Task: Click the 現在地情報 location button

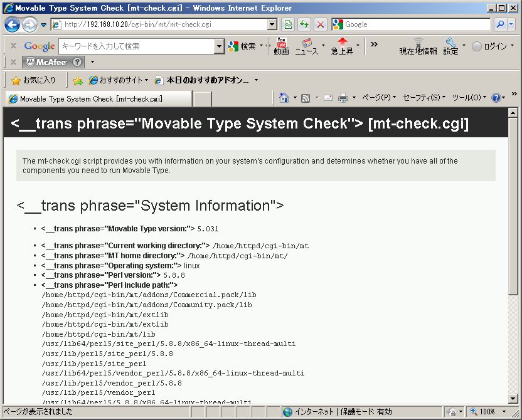Action: pyautogui.click(x=418, y=46)
